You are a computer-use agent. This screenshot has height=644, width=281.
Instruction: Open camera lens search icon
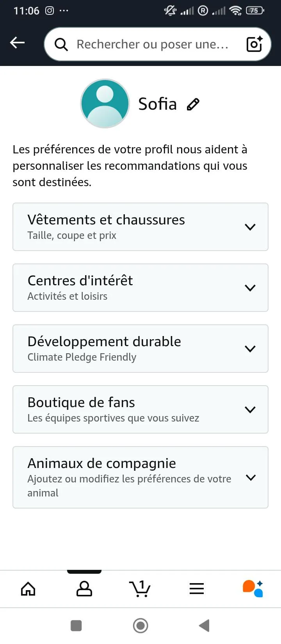(254, 44)
